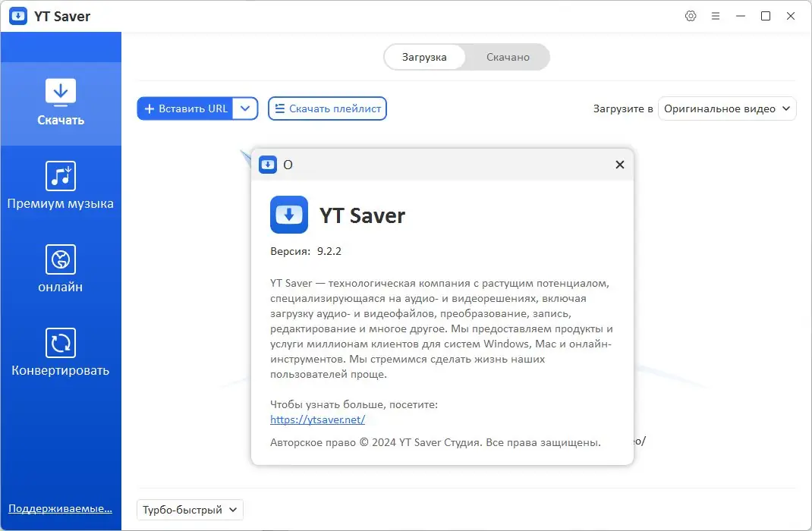
Task: Click the version number 9.2.2
Action: click(329, 252)
